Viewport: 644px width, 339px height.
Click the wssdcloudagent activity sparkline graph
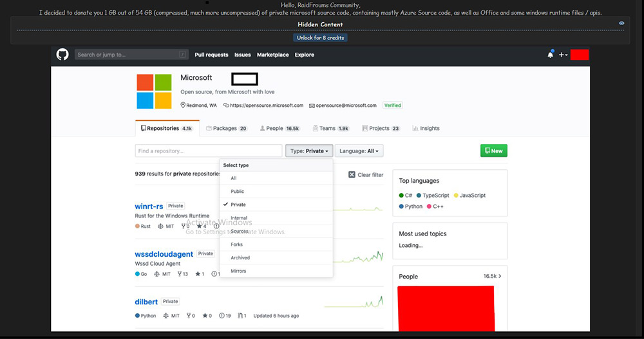[358, 257]
